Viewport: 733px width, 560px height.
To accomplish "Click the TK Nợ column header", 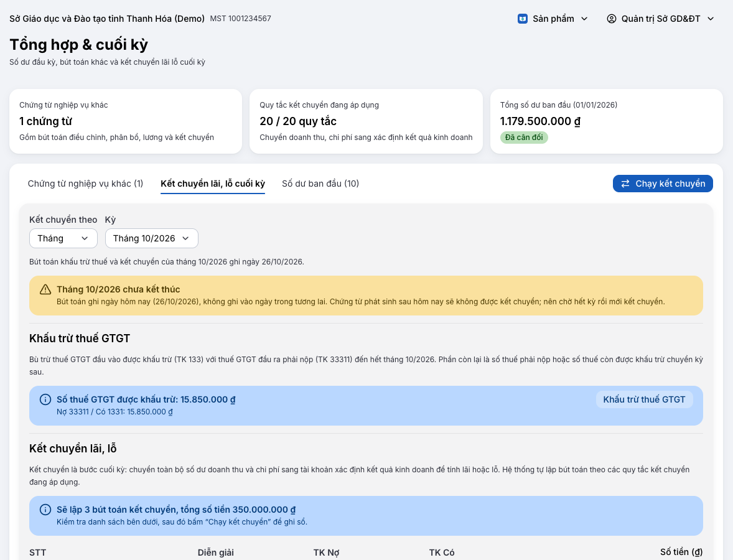I will (326, 553).
